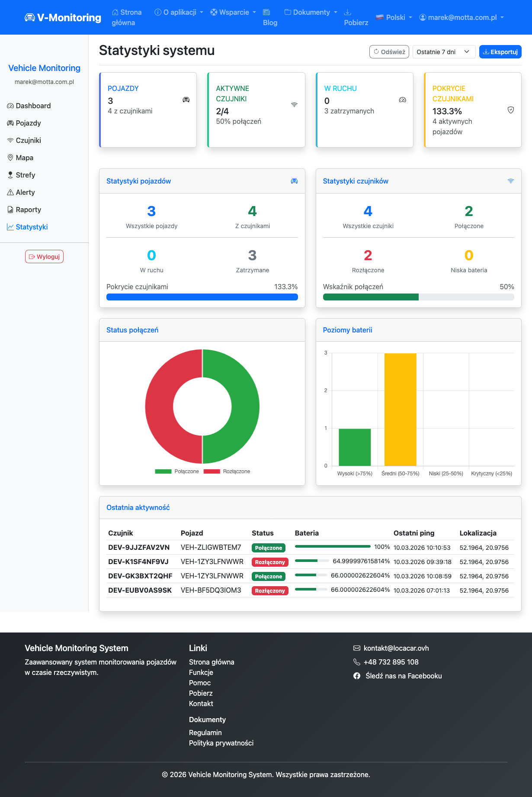This screenshot has width=532, height=797.
Task: Click the wifi icon in Aktywne Czujniki card
Action: 294,105
